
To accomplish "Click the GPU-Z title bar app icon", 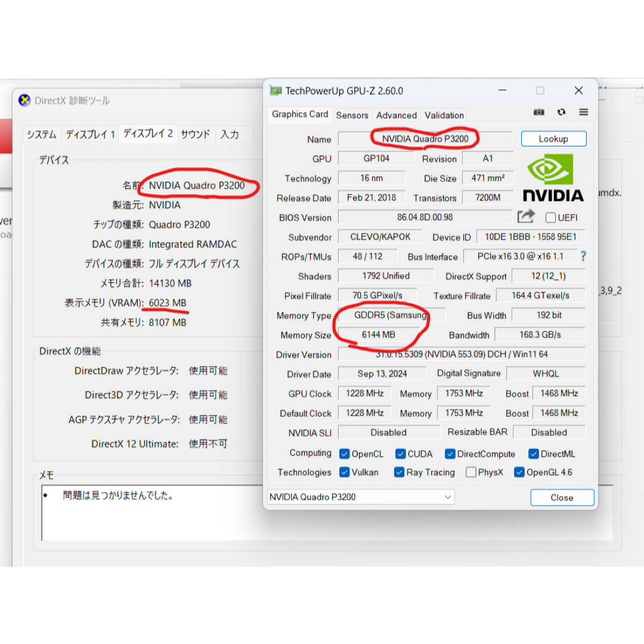I will coord(275,91).
